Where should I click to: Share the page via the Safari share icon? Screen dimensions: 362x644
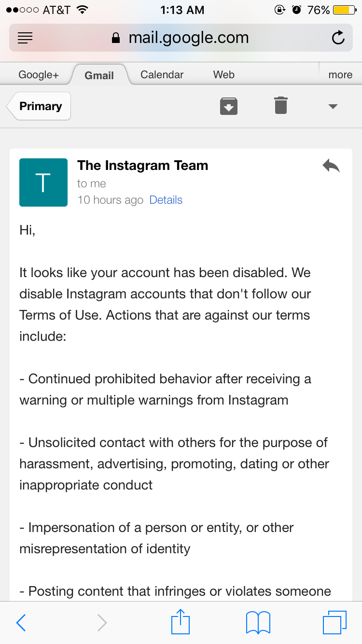pyautogui.click(x=180, y=622)
